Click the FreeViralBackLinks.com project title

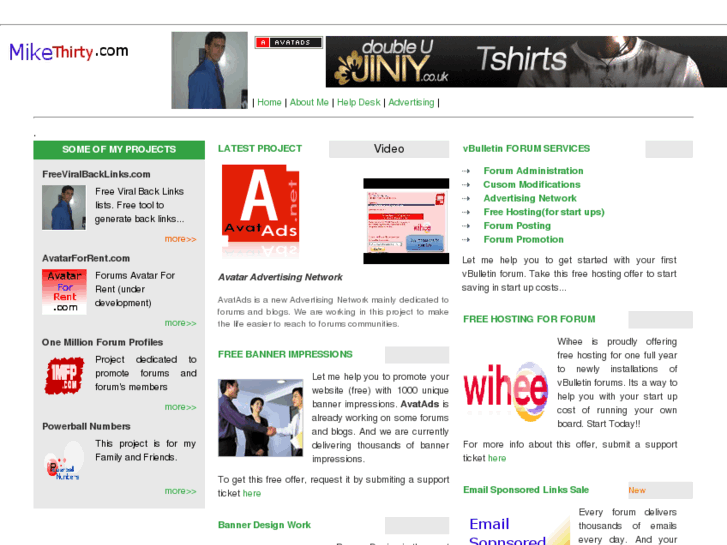tap(96, 174)
